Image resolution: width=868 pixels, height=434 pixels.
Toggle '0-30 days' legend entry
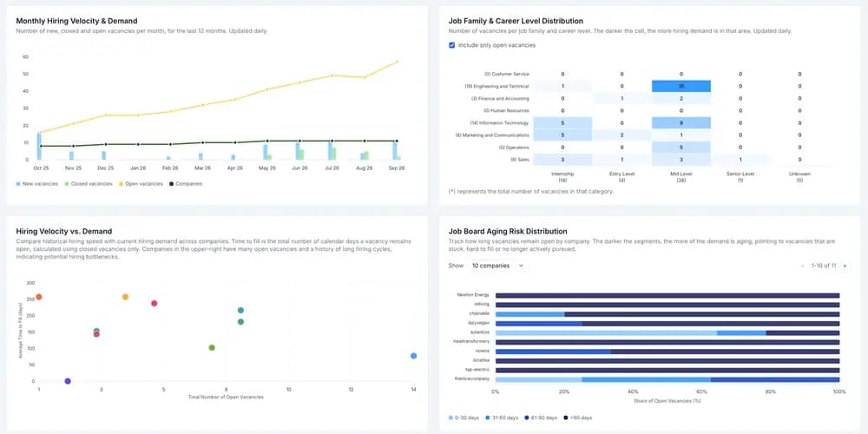(x=463, y=418)
